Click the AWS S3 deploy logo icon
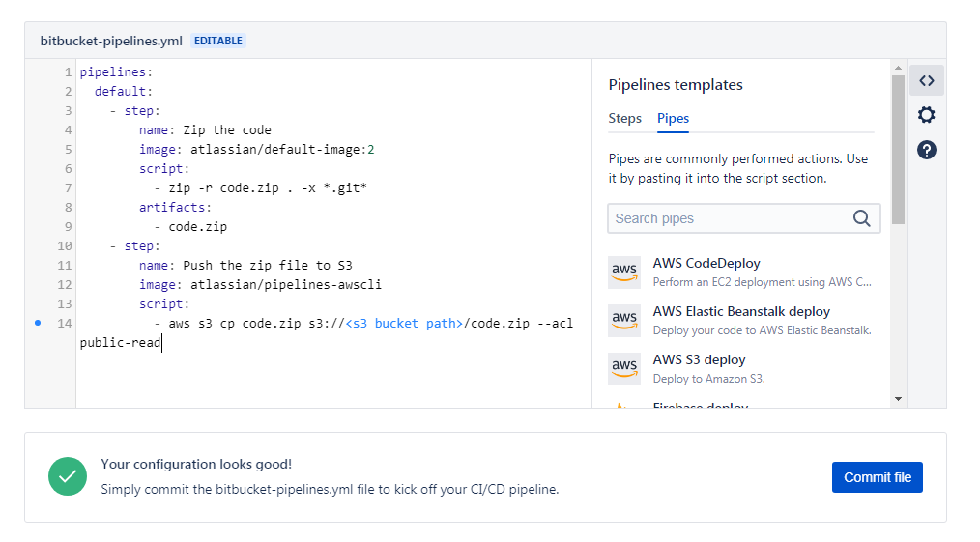 click(623, 368)
